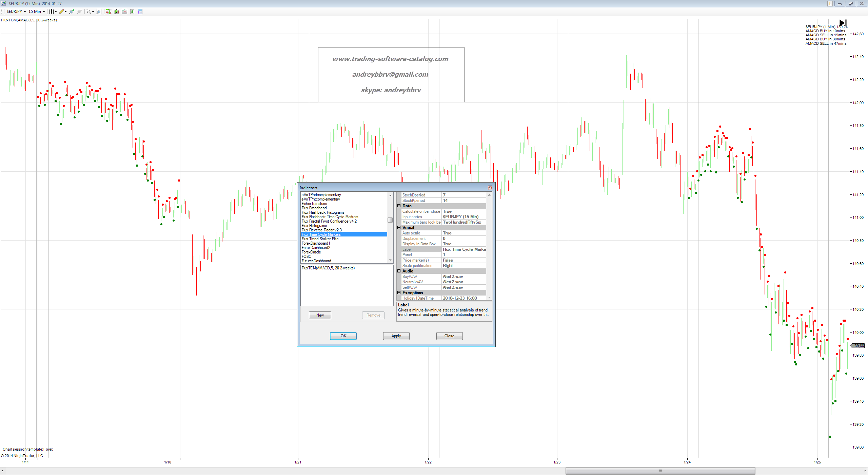Image resolution: width=868 pixels, height=475 pixels.
Task: Click the strategies dollar sign icon
Action: pos(132,12)
